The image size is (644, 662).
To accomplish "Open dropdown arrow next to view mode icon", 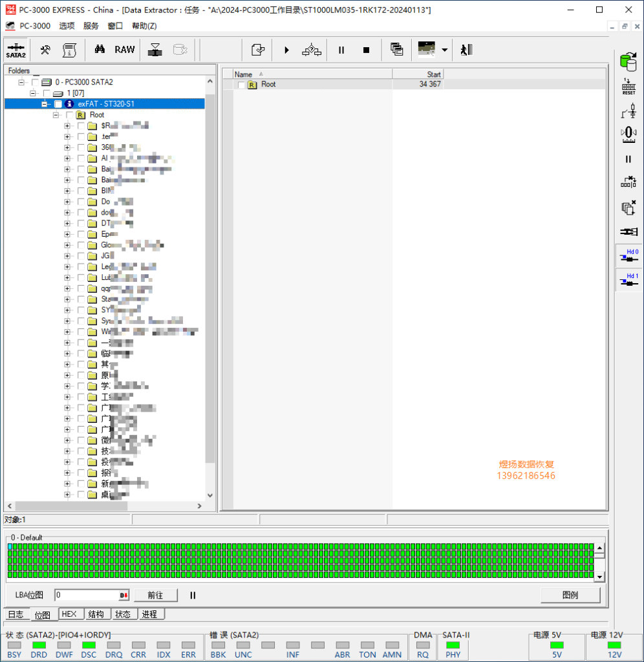I will tap(444, 50).
